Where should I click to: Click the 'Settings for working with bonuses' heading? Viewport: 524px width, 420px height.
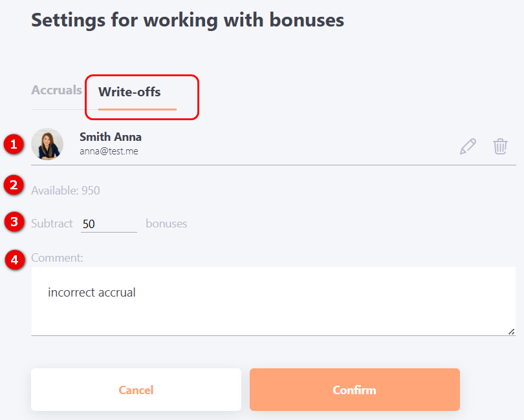(188, 20)
